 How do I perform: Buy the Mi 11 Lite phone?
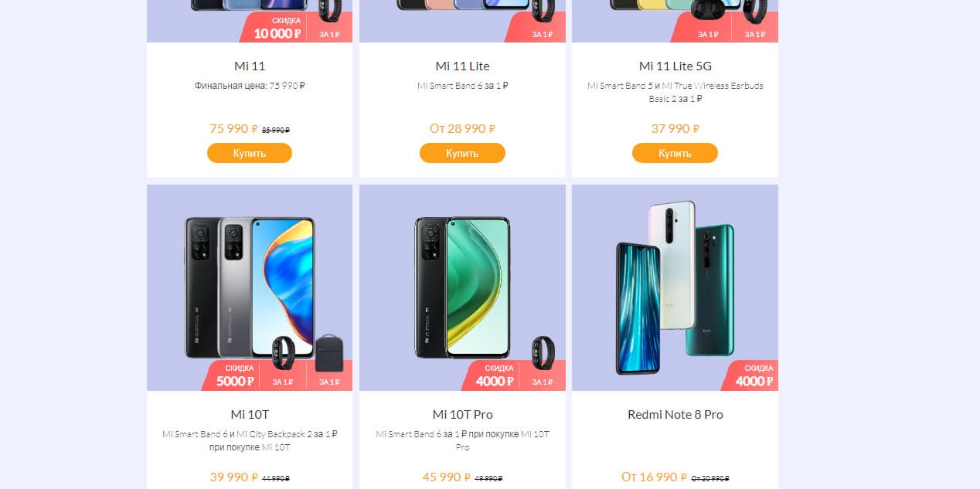[x=462, y=153]
